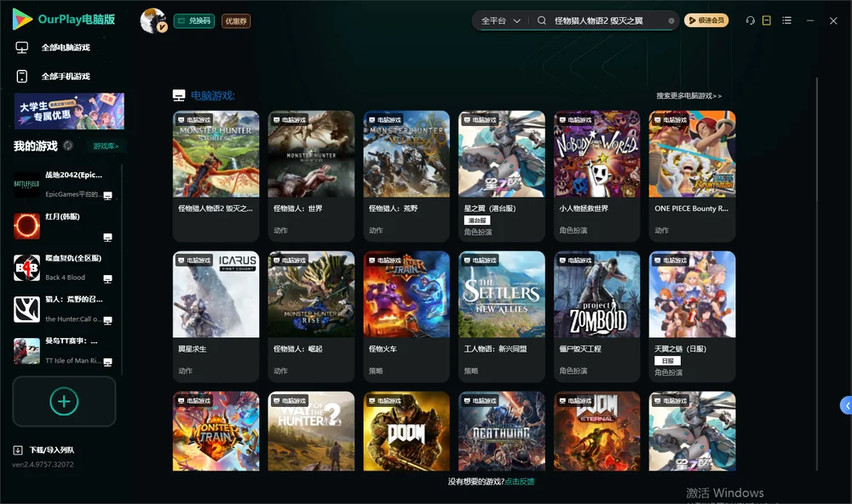Open TT Isle of Man game icon
Viewport: 852px width, 504px height.
point(26,352)
